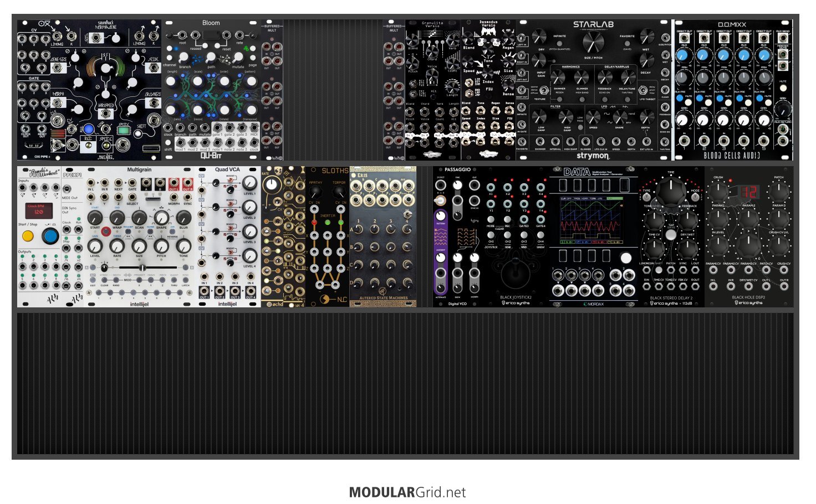Screen dimensions: 816x504
Task: Click the Sloths Torpor knob
Action: pos(339,192)
